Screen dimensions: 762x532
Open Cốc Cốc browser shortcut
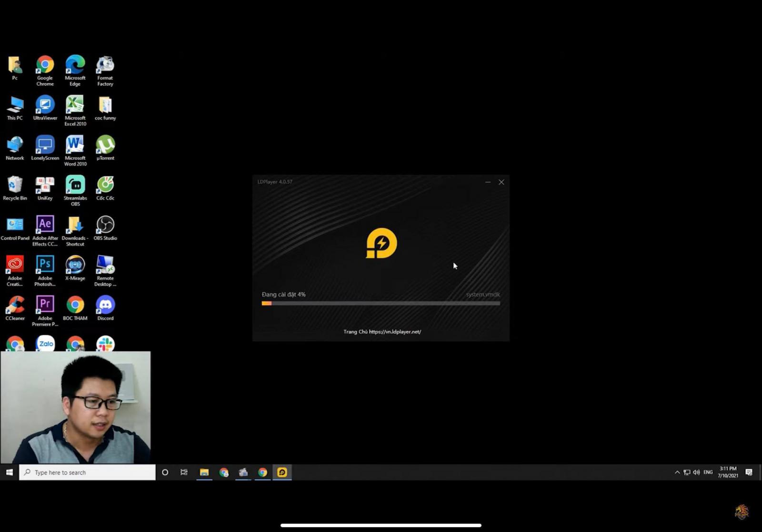(105, 188)
